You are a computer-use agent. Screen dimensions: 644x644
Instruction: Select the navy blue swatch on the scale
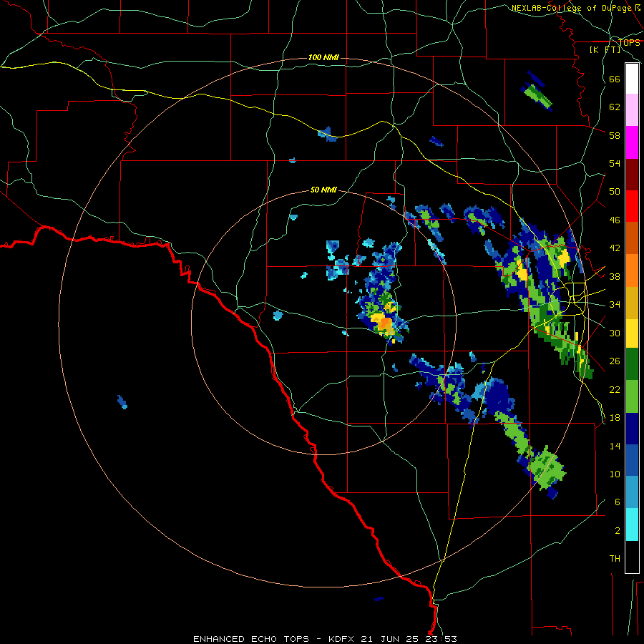click(632, 429)
